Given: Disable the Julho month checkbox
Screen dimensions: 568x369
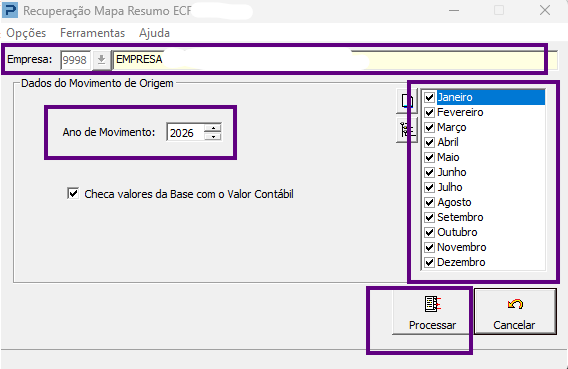Looking at the screenshot, I should (x=430, y=187).
